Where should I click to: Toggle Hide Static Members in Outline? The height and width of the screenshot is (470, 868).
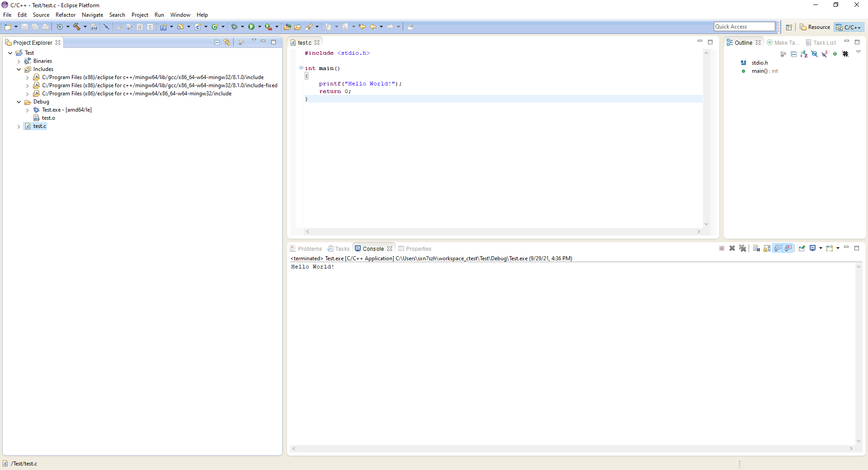825,54
